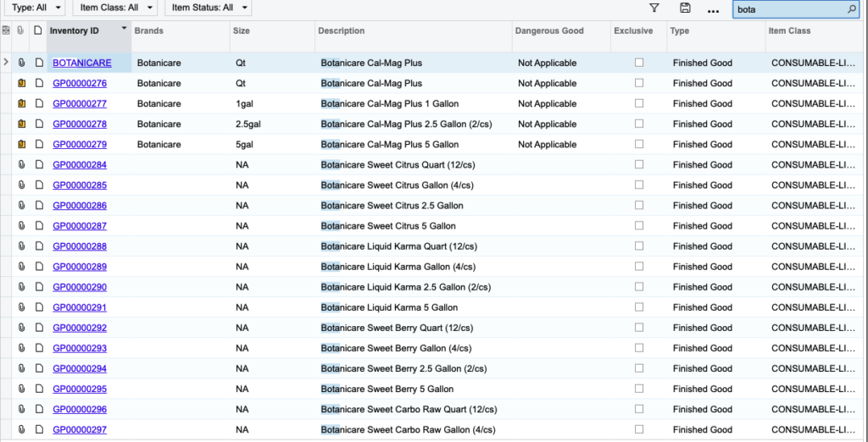Toggle Exclusive checkbox for GP00000286 row
The width and height of the screenshot is (868, 442).
tap(639, 205)
